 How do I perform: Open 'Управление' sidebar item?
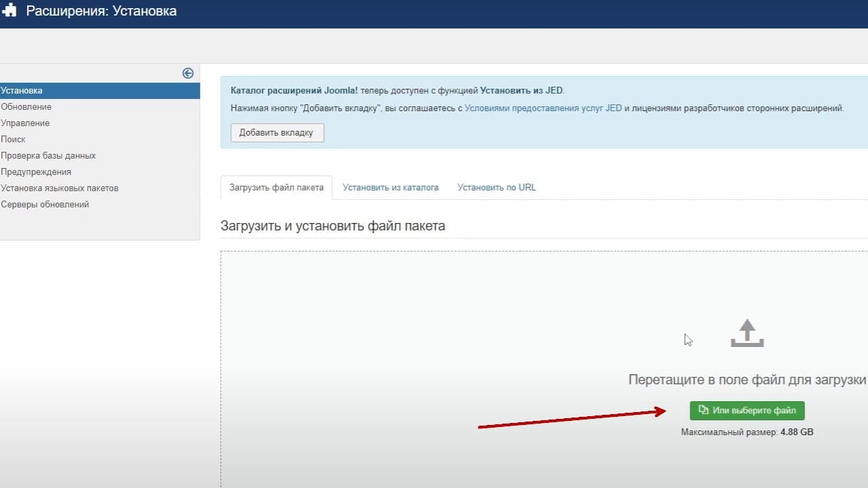[25, 123]
